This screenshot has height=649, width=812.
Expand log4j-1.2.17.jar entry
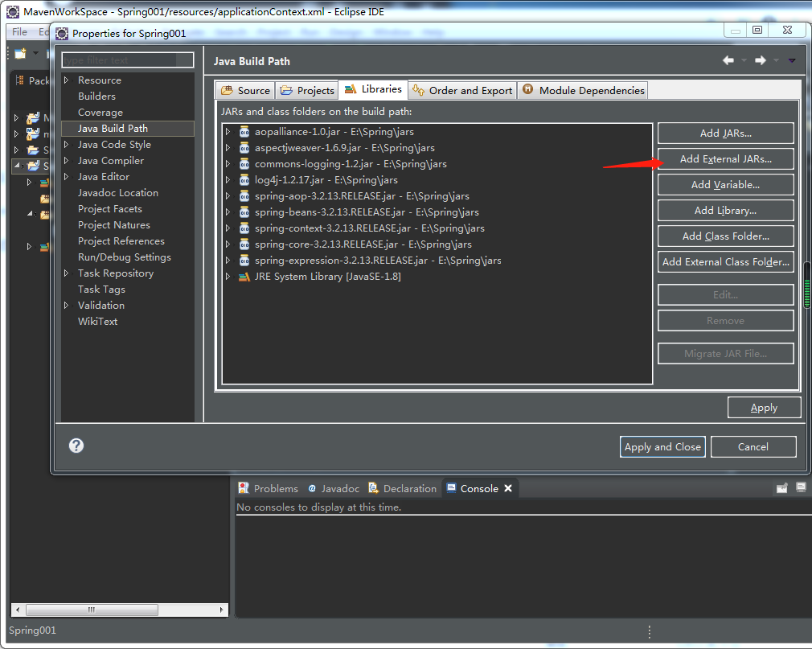(228, 179)
